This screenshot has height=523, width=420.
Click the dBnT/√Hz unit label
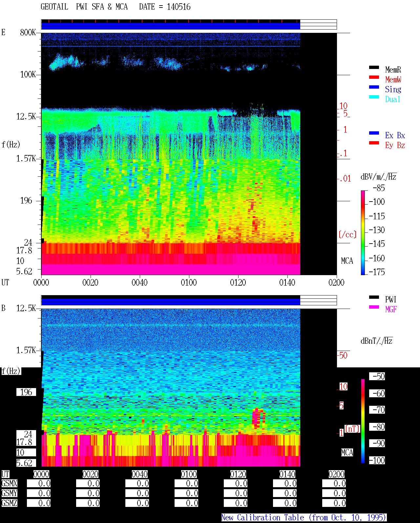[376, 341]
